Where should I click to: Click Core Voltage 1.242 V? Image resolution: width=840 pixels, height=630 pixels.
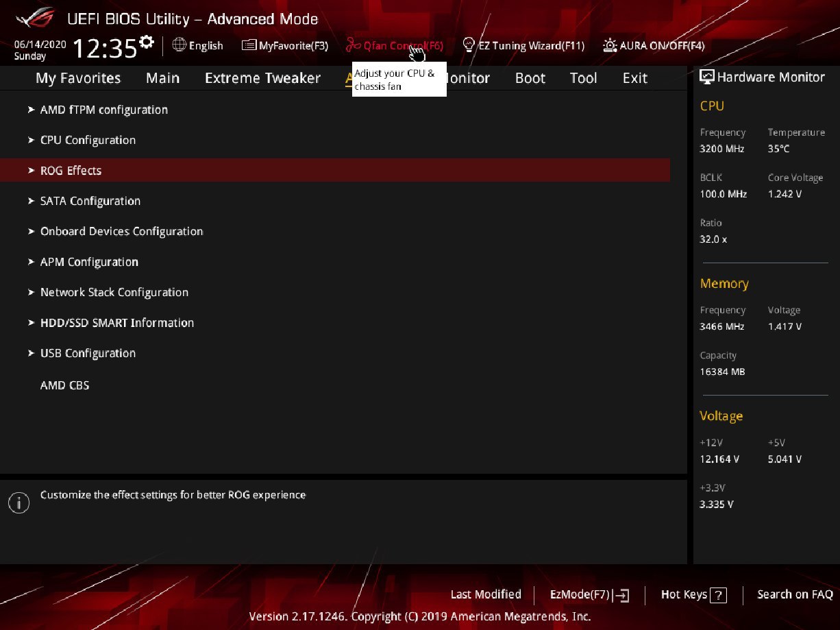[785, 194]
